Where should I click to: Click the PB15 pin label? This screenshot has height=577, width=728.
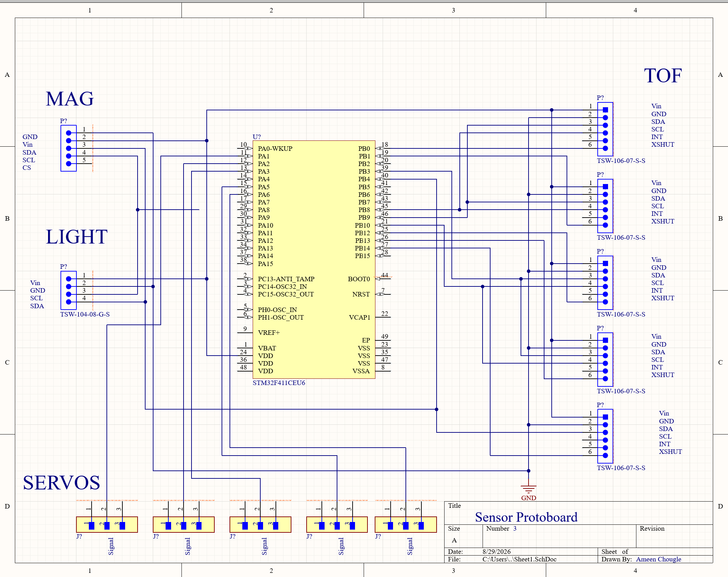[362, 256]
